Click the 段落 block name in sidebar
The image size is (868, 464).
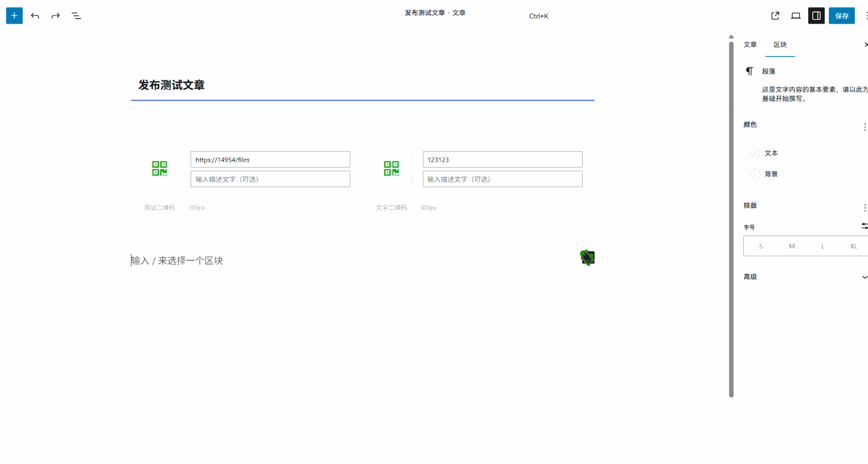click(x=769, y=71)
